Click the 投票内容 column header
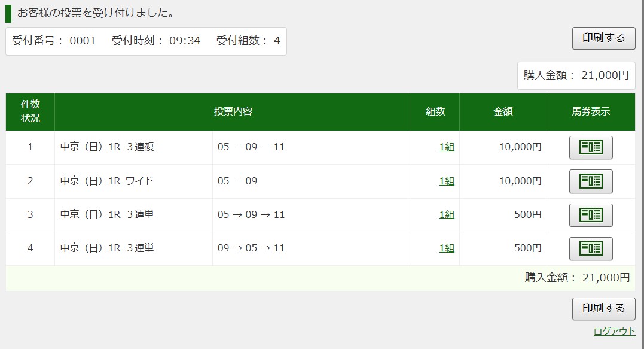Image resolution: width=644 pixels, height=349 pixels. [233, 112]
